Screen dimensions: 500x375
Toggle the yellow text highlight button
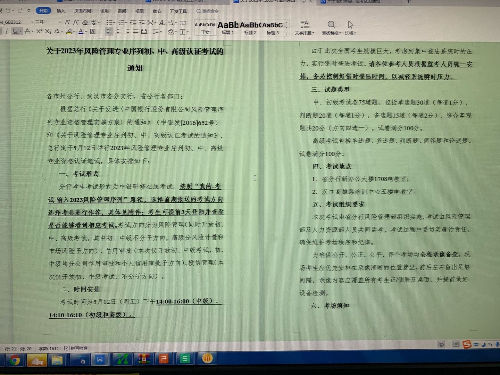(69, 32)
